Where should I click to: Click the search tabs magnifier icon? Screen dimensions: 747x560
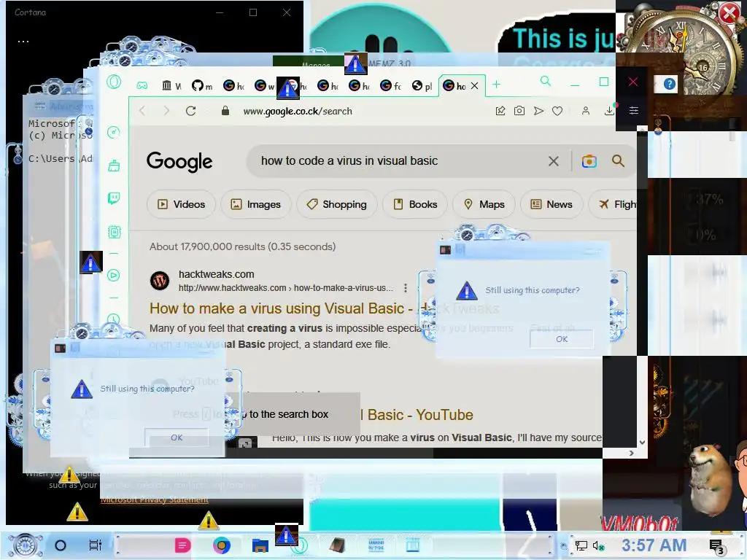(x=546, y=82)
